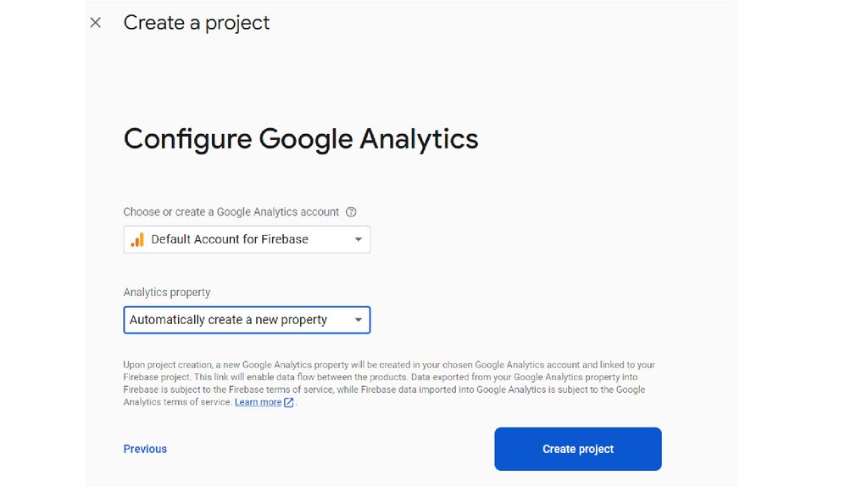The image size is (868, 487).
Task: Click the help question mark icon
Action: point(351,212)
